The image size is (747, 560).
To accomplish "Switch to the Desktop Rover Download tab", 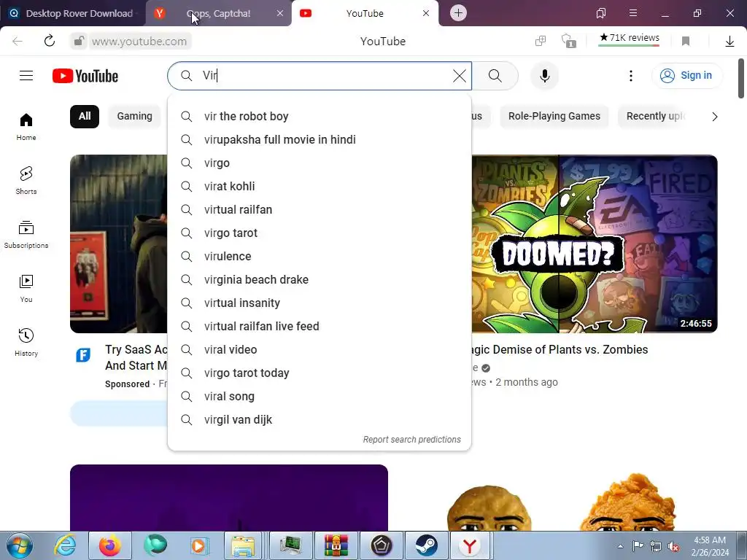I will pyautogui.click(x=73, y=13).
